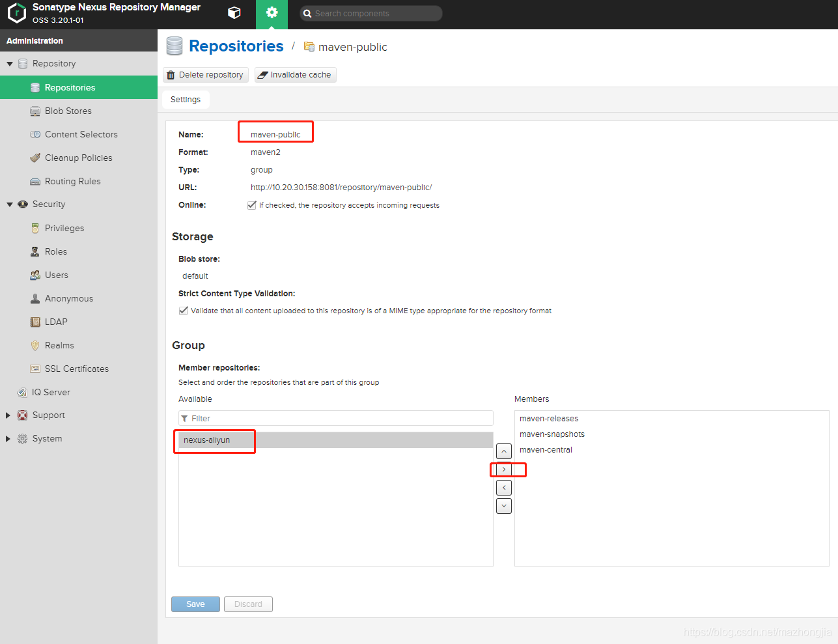Open the Administration gear icon

pos(272,13)
